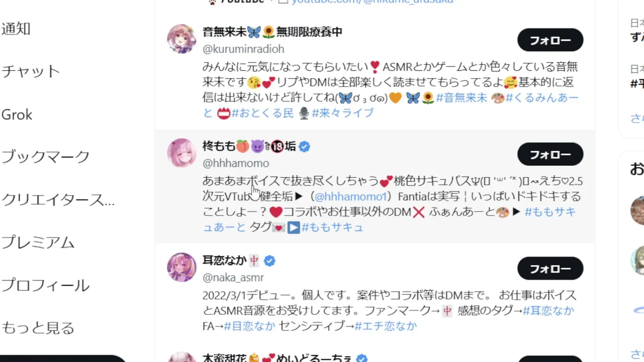Open プレミアム in sidebar

[x=38, y=242]
